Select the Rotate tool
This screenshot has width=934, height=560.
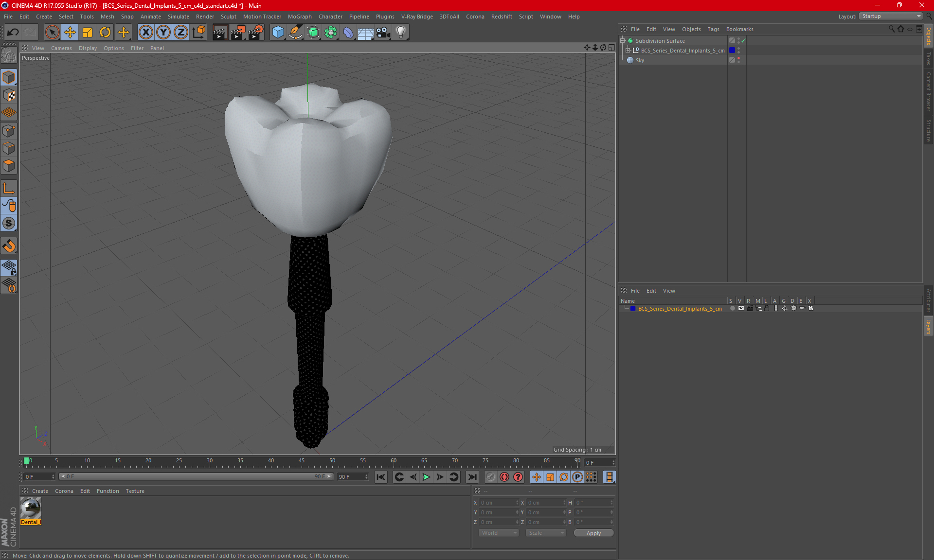(105, 32)
